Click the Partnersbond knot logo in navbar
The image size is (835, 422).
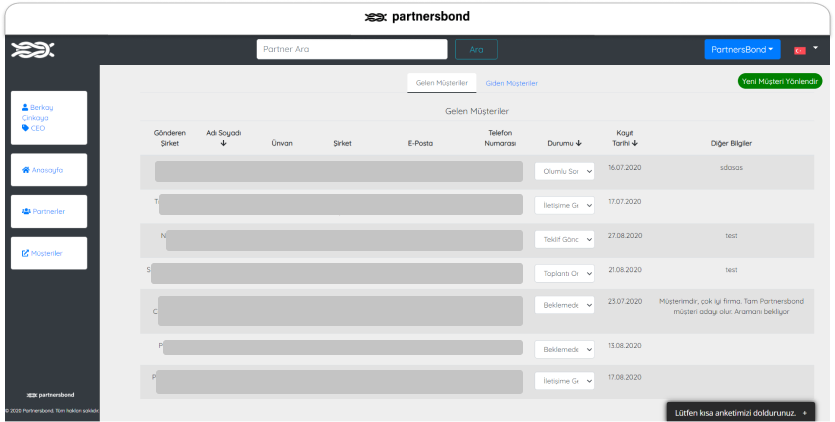coord(32,50)
